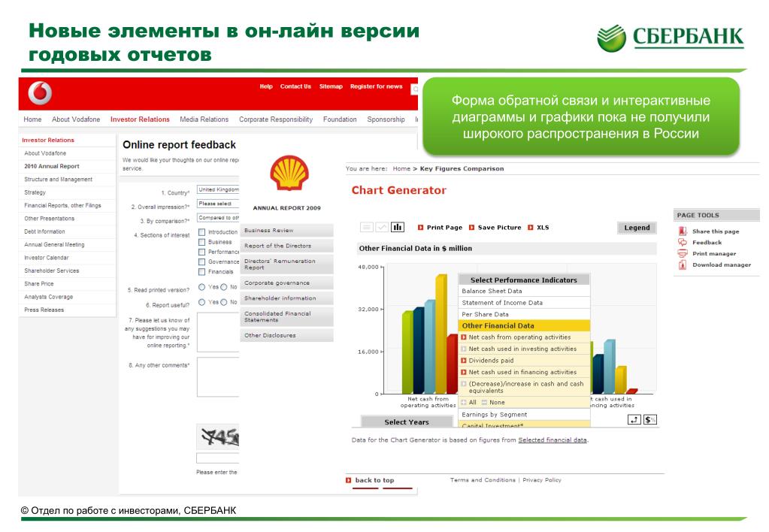769x532 pixels.
Task: Open the Country dropdown
Action: click(x=218, y=189)
